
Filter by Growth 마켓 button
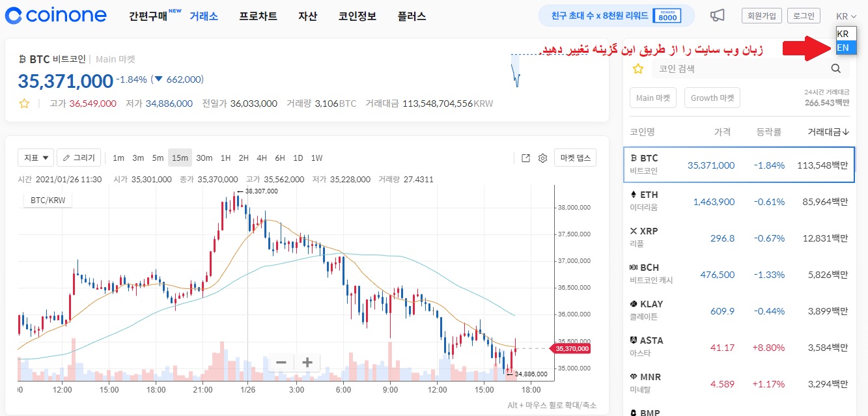point(712,98)
